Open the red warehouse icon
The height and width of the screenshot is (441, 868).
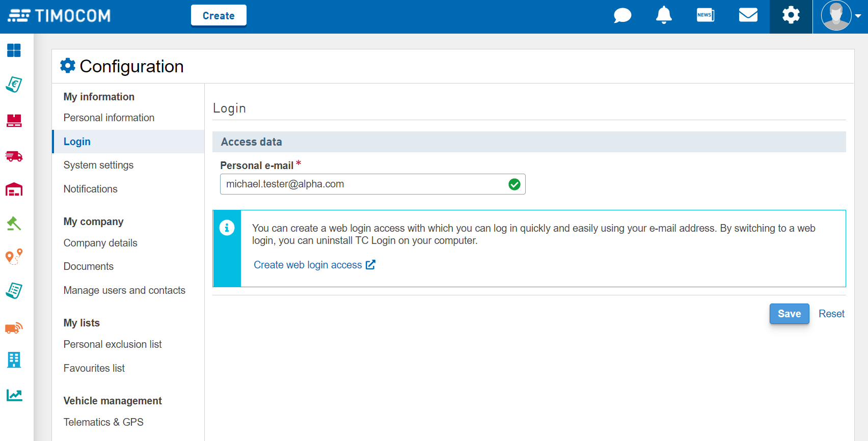pos(14,189)
